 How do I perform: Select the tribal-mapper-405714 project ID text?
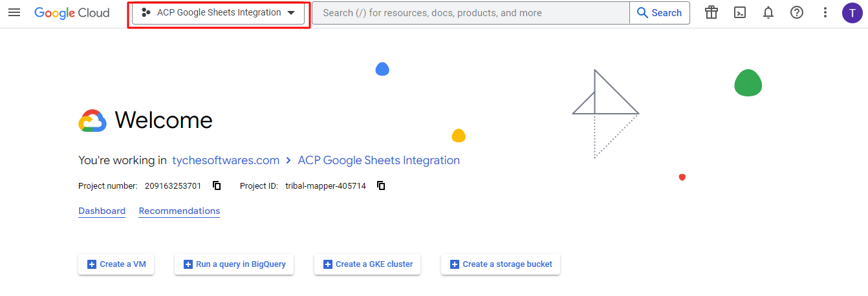click(x=325, y=186)
